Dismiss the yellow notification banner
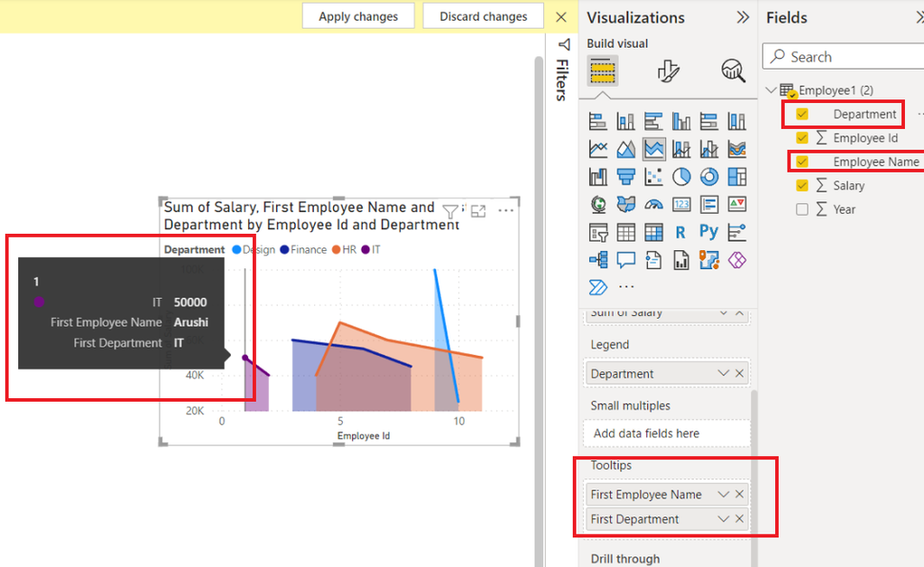Viewport: 924px width, 567px height. (561, 17)
